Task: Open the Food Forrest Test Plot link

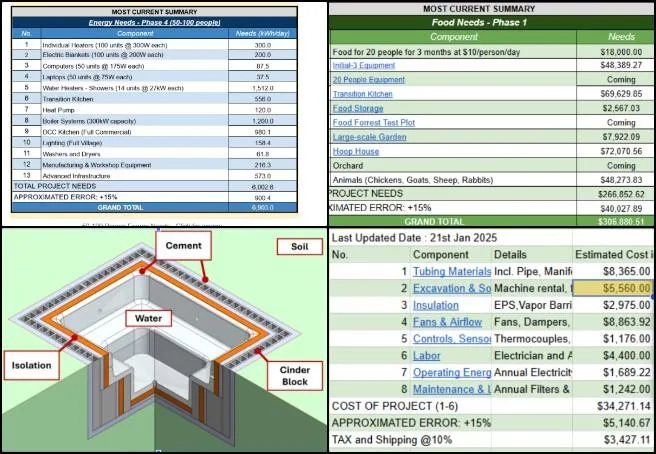Action: click(x=374, y=123)
